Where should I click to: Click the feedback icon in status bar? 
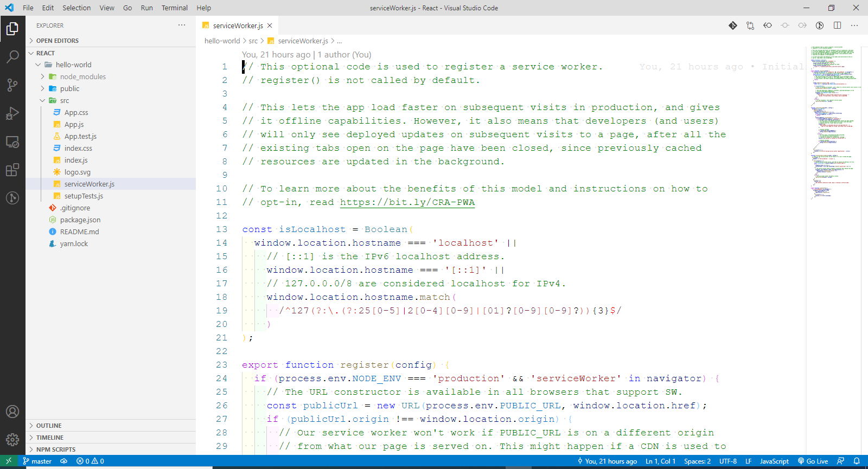coord(840,461)
